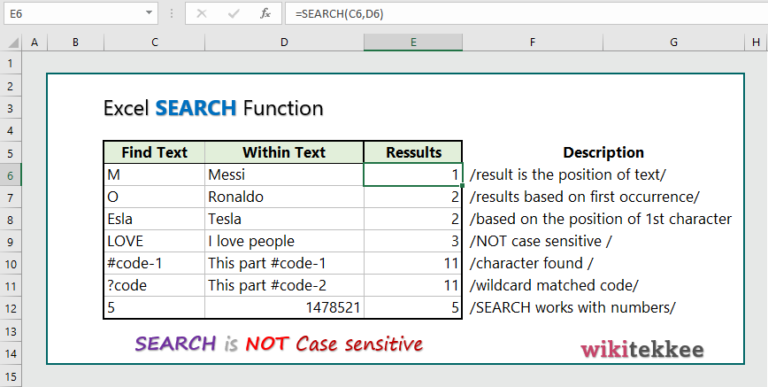Click the Find Text cell '?code'
The image size is (768, 387).
coord(154,286)
